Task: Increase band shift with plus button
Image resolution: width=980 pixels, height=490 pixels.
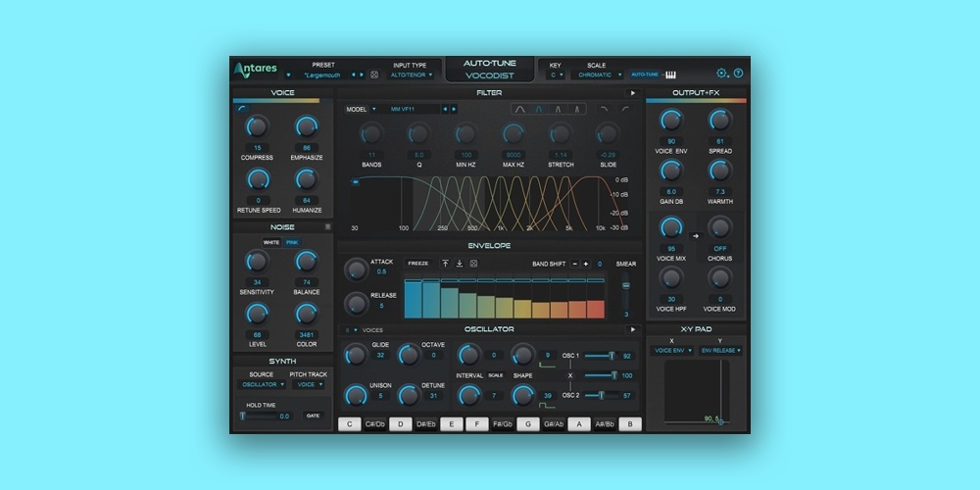Action: (x=586, y=264)
